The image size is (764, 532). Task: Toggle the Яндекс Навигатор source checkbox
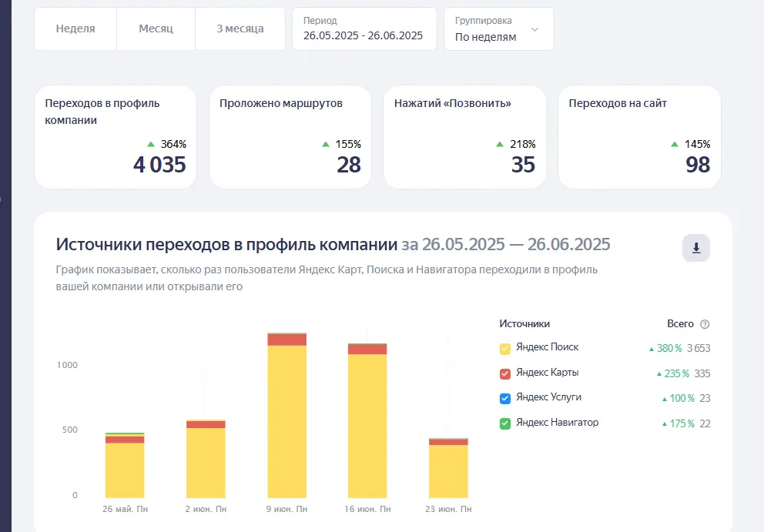[505, 423]
